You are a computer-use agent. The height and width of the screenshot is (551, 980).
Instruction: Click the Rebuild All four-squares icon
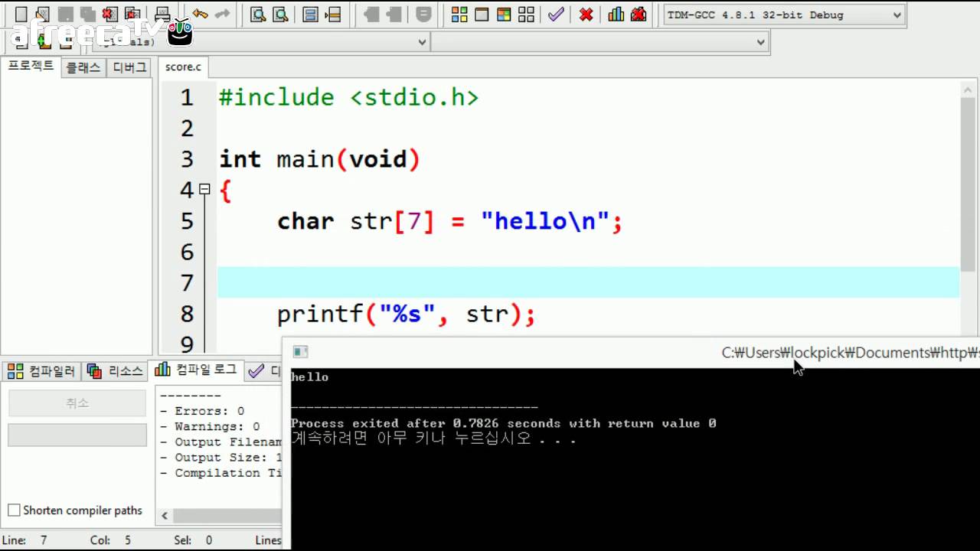click(x=526, y=14)
